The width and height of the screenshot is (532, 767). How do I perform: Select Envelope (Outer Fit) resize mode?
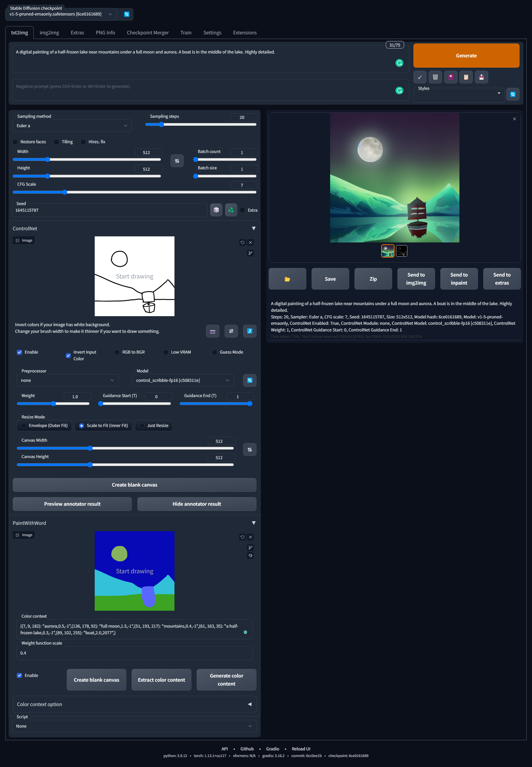[x=44, y=426]
